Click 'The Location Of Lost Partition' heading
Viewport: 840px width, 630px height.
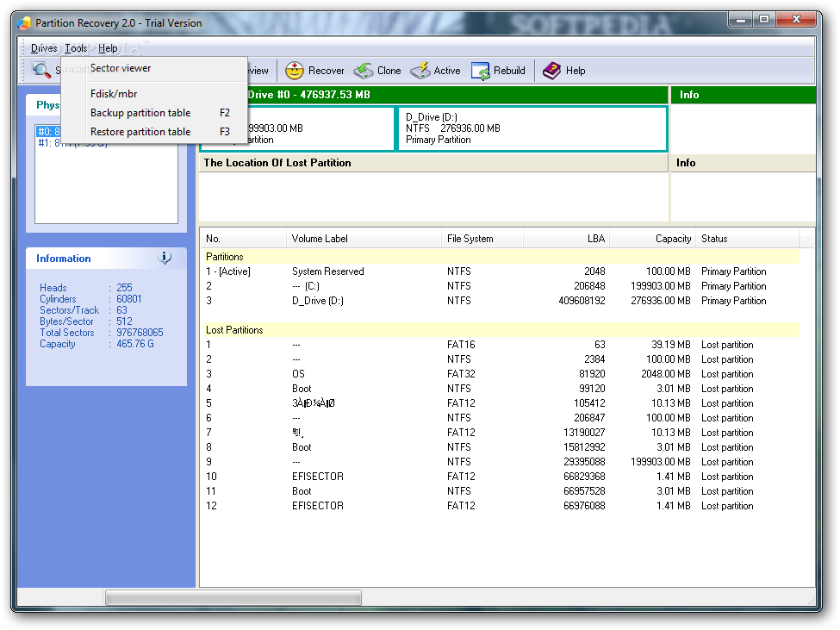(x=277, y=163)
